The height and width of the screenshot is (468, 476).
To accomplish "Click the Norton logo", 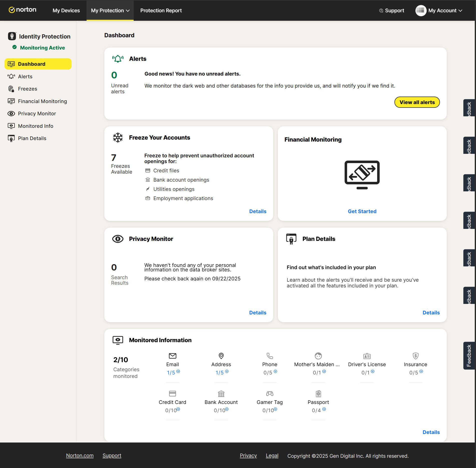I will tap(23, 10).
